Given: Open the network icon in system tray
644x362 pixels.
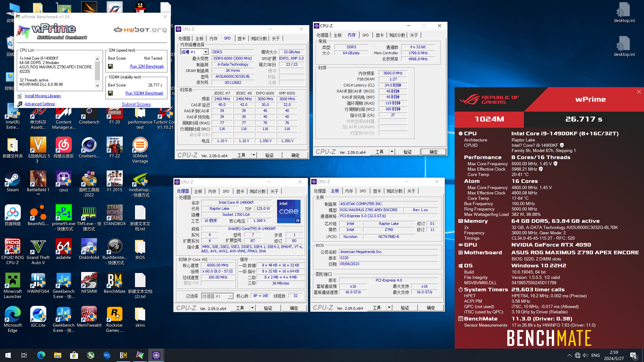Looking at the screenshot, I should (577, 355).
